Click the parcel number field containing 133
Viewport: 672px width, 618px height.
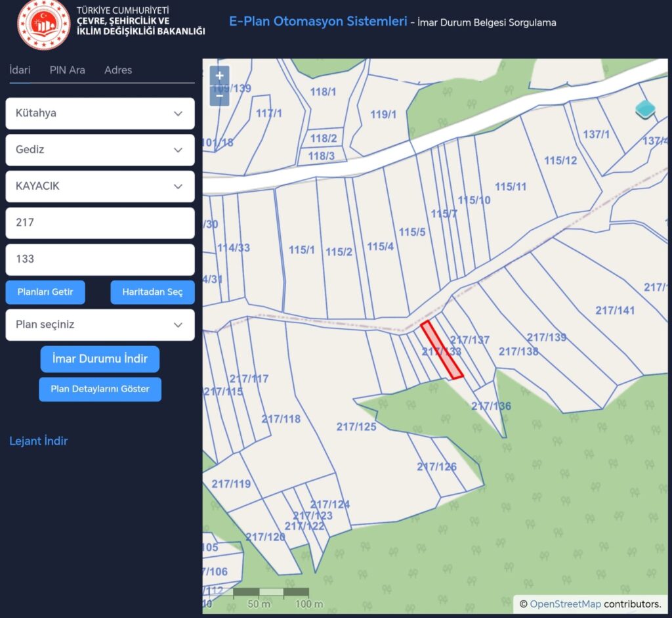(x=100, y=259)
